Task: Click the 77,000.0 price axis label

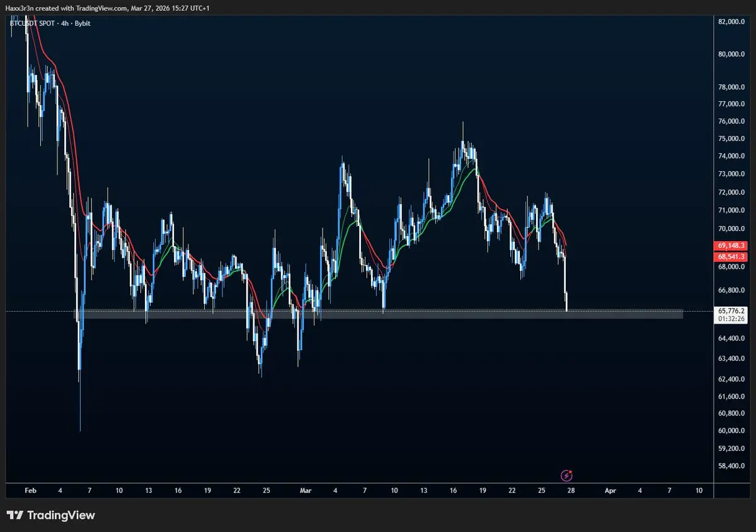Action: pyautogui.click(x=731, y=105)
